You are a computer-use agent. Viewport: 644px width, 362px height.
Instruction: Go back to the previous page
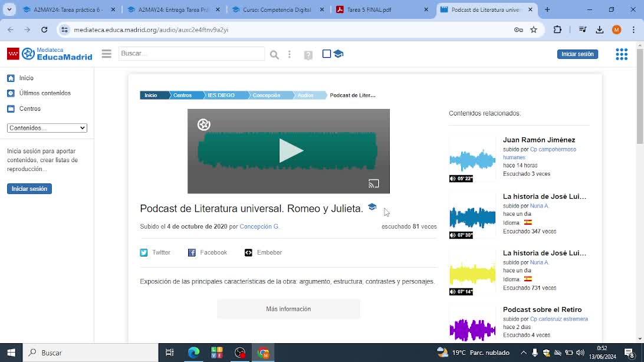point(11,29)
